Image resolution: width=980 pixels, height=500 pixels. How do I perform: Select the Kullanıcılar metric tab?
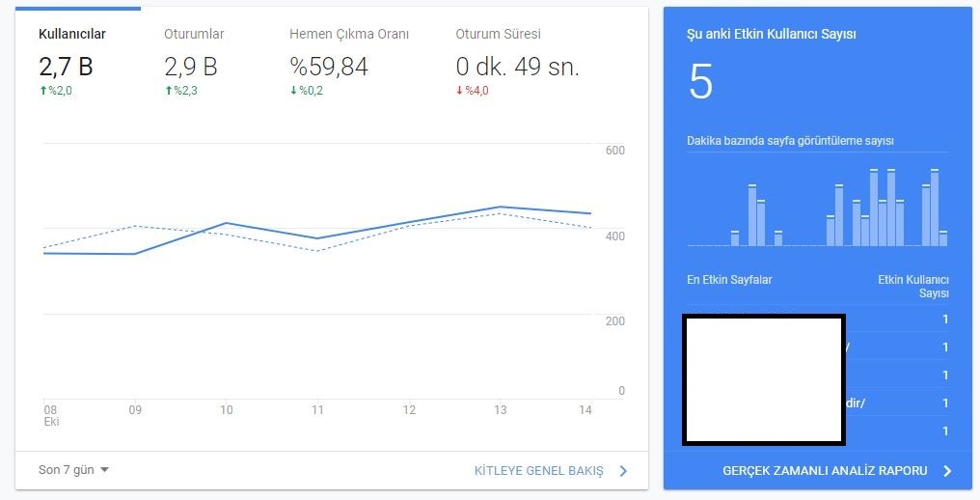point(72,64)
